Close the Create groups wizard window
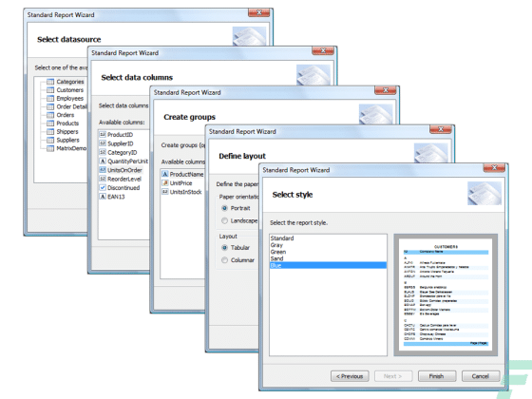Screen dimensions: 532x399 click(x=386, y=90)
